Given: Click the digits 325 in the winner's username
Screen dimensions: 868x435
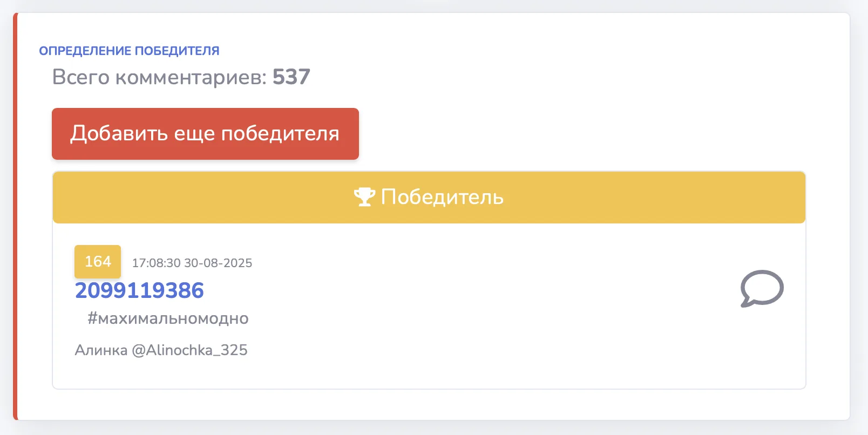Looking at the screenshot, I should pyautogui.click(x=234, y=350).
